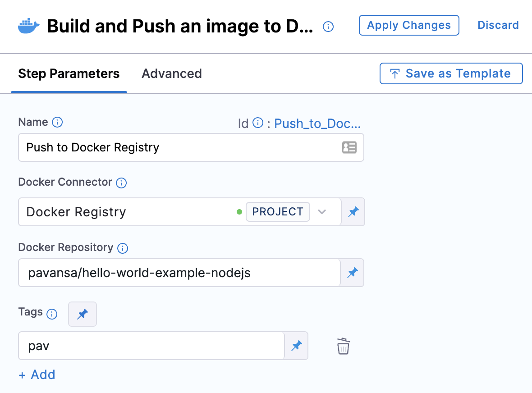The width and height of the screenshot is (532, 393).
Task: Switch to the Advanced tab
Action: 172,73
